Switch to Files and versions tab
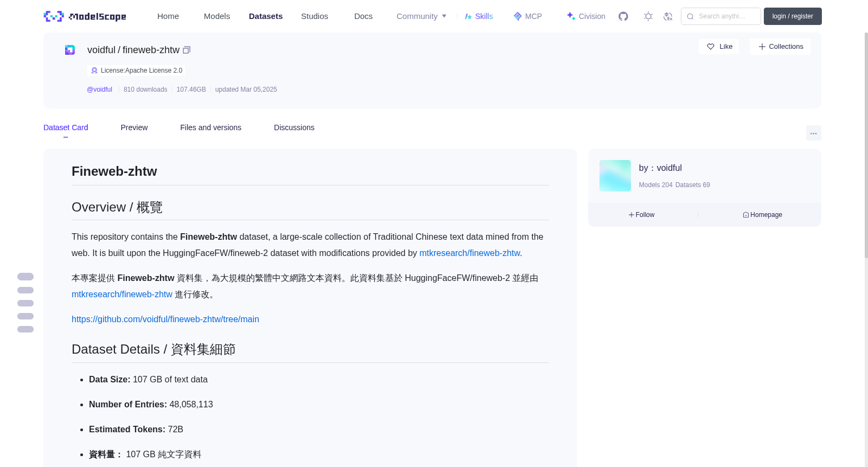868x467 pixels. click(x=210, y=127)
